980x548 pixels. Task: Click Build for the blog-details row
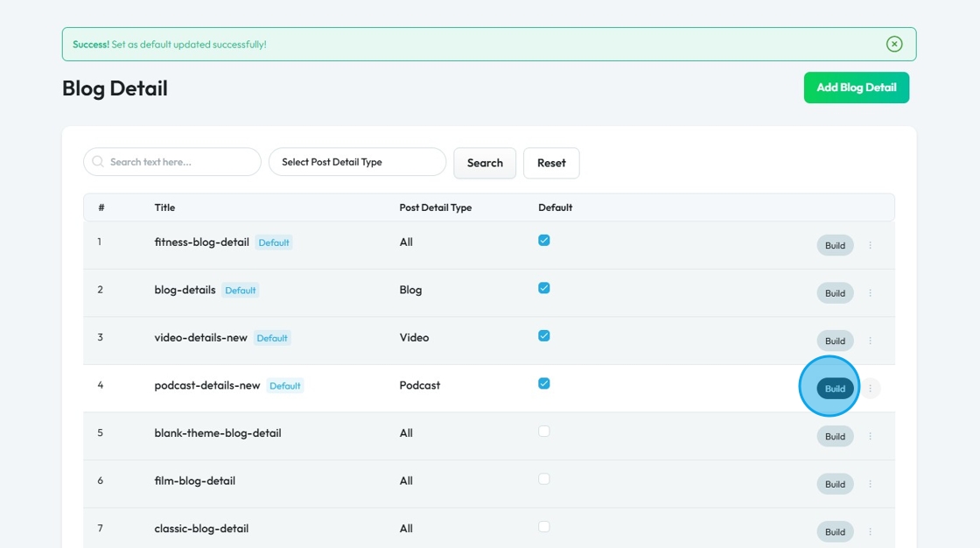coord(835,293)
